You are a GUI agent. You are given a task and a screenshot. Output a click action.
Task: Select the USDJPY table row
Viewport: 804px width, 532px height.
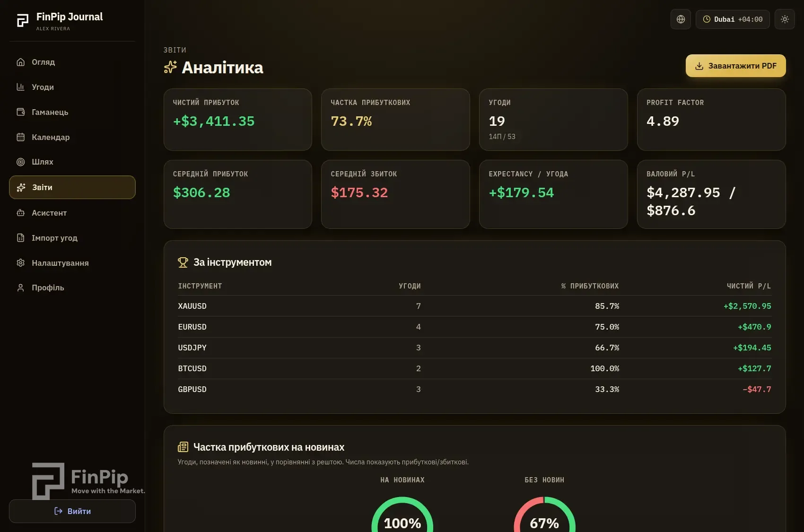click(x=474, y=348)
